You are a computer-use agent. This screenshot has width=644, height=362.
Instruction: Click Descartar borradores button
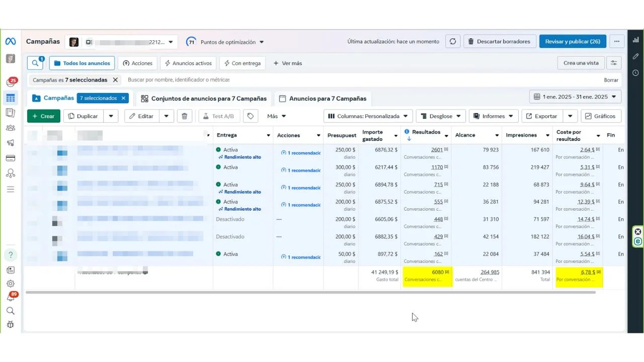coord(499,41)
